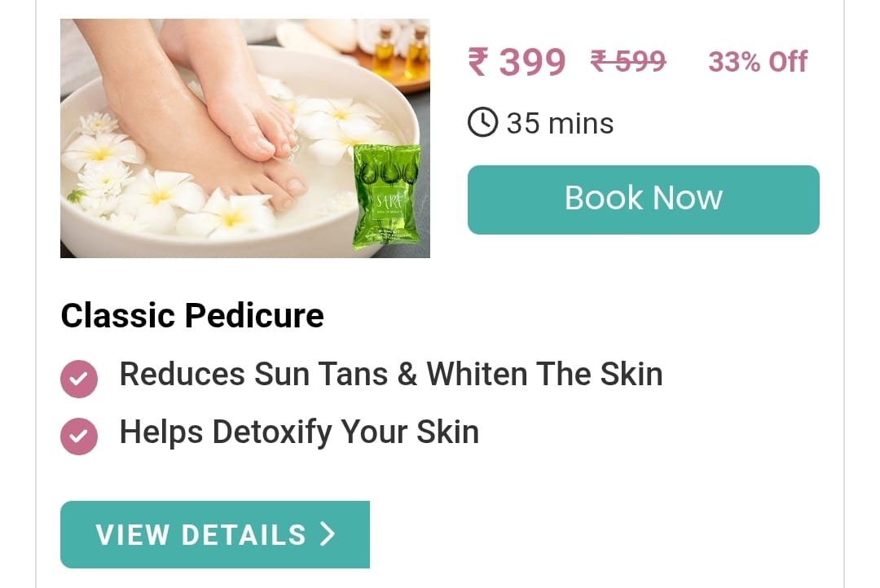Tap the 35 mins duration text

(560, 123)
